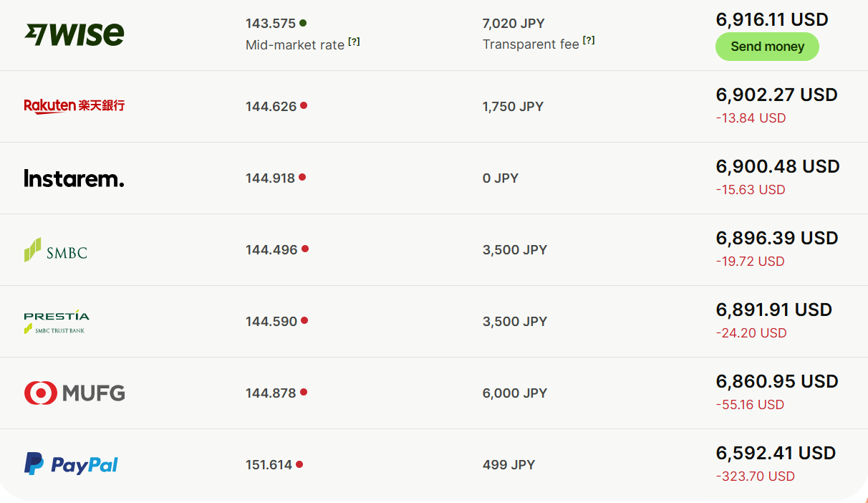Image resolution: width=868 pixels, height=503 pixels.
Task: Select Wise's 6,916.11 USD amount
Action: [x=772, y=20]
